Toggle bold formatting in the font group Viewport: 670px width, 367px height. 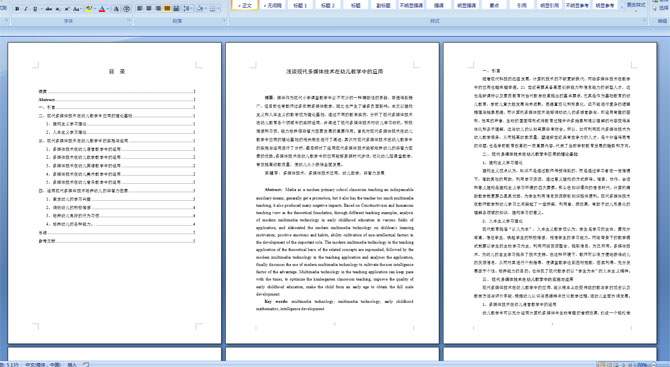[x=17, y=9]
